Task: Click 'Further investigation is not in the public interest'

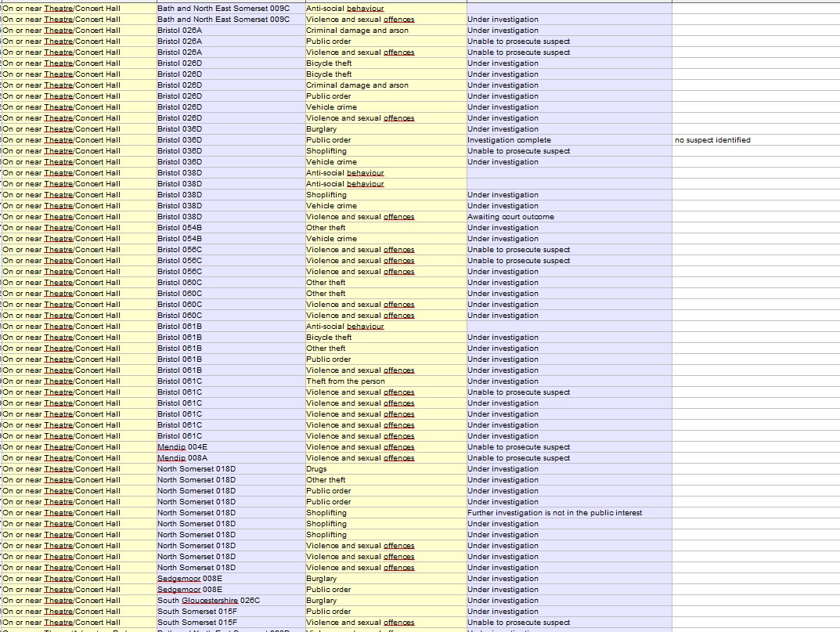Action: click(554, 513)
